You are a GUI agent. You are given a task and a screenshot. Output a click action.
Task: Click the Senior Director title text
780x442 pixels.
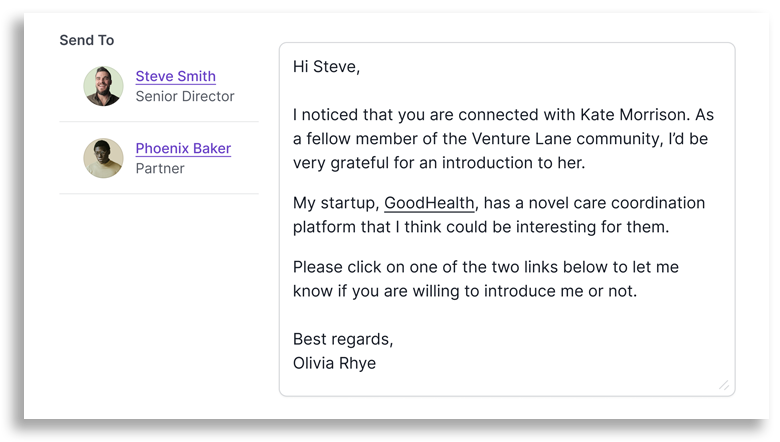point(185,96)
